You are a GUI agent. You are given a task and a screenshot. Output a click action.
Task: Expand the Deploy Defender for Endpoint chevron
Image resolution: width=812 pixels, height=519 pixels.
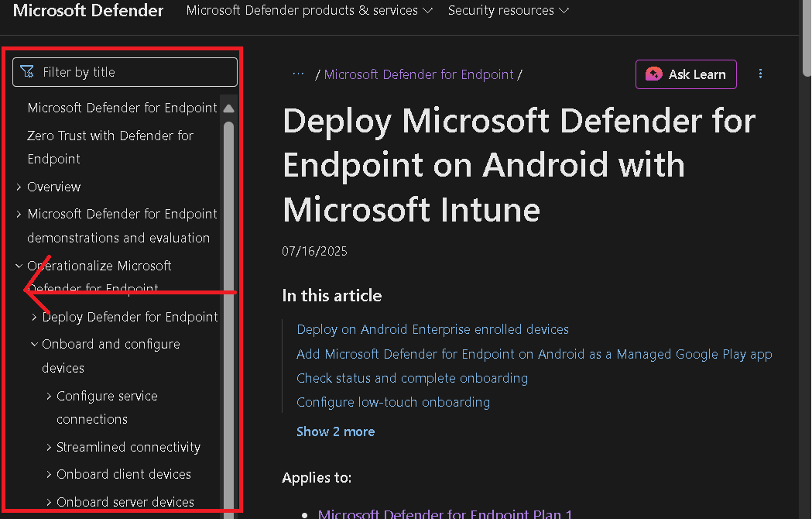point(33,317)
